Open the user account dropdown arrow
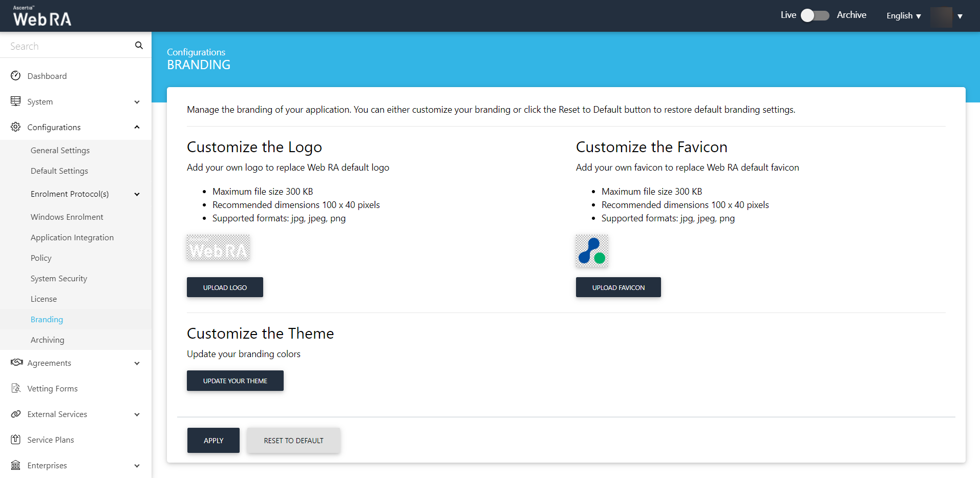The height and width of the screenshot is (478, 980). 960,16
